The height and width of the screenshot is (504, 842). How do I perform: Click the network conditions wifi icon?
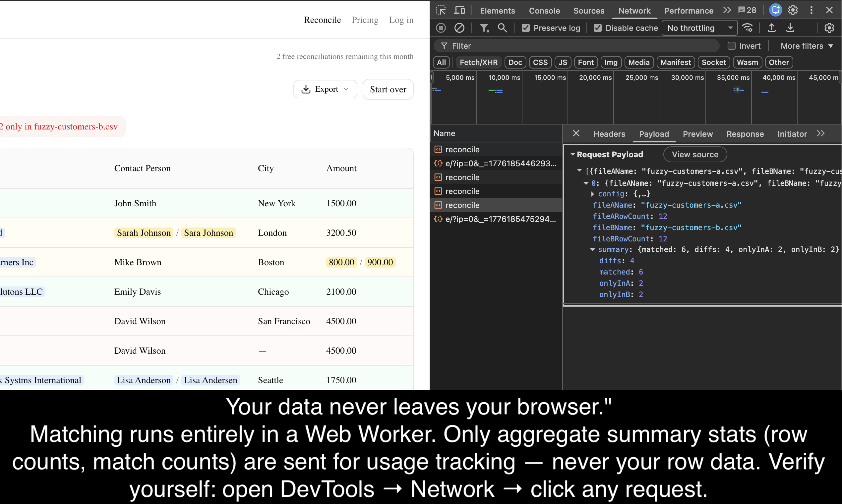[x=748, y=28]
